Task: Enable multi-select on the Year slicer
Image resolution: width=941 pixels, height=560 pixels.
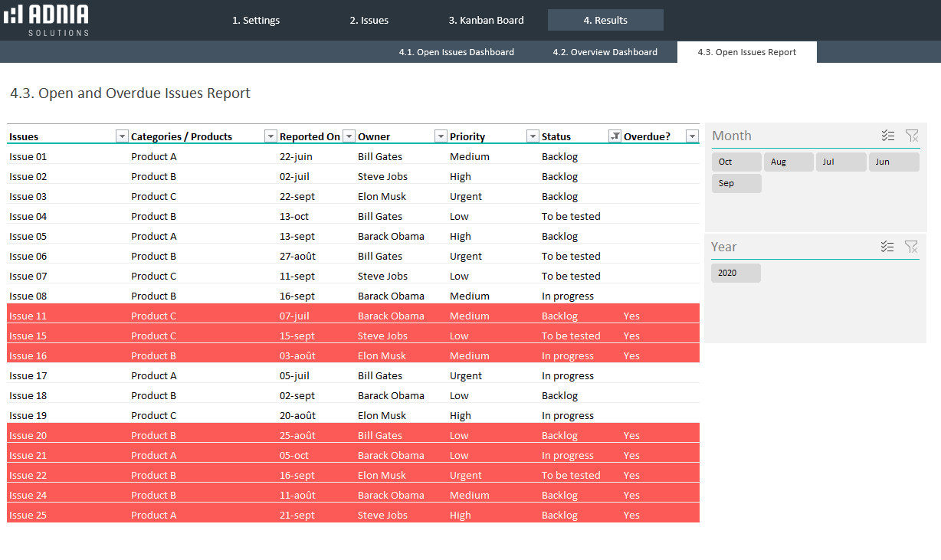Action: (x=887, y=247)
